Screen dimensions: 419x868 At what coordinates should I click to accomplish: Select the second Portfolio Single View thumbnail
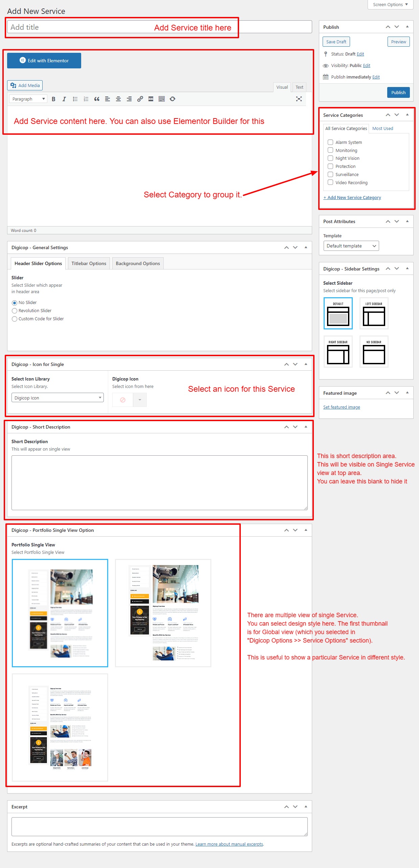click(x=163, y=613)
